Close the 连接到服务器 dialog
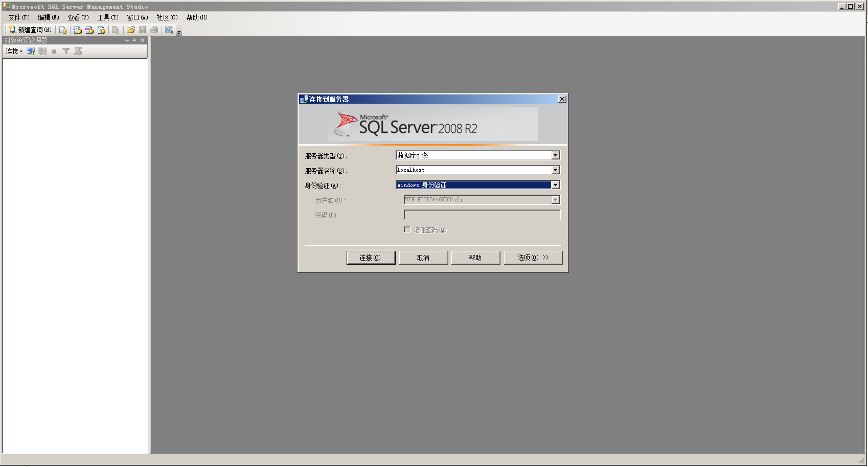Image resolution: width=868 pixels, height=467 pixels. click(562, 99)
